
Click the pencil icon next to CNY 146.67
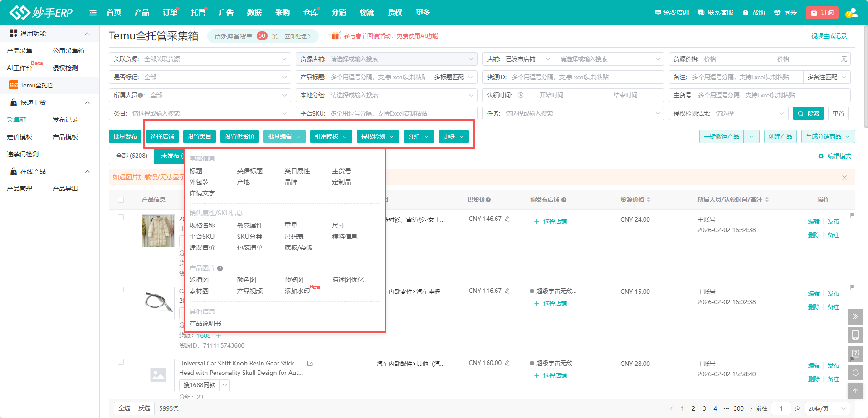[x=507, y=219]
